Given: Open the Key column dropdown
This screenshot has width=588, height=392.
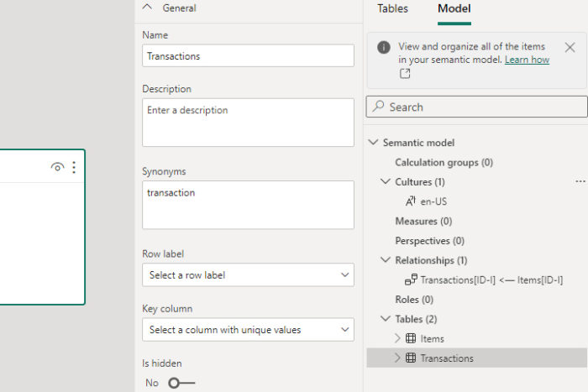Looking at the screenshot, I should 248,330.
